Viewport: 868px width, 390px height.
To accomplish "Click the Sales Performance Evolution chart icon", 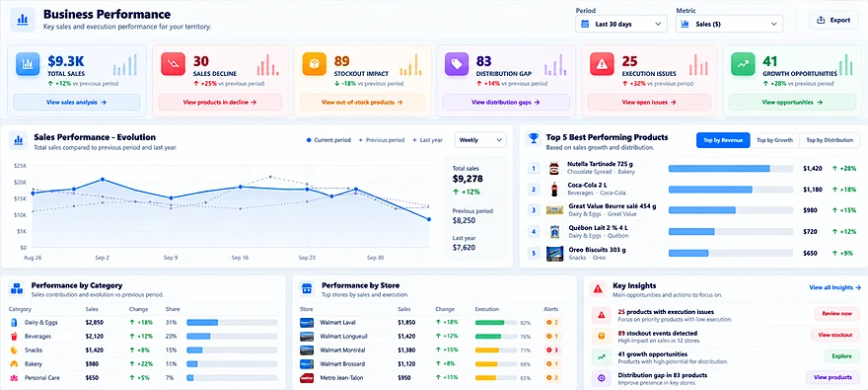I will [19, 140].
